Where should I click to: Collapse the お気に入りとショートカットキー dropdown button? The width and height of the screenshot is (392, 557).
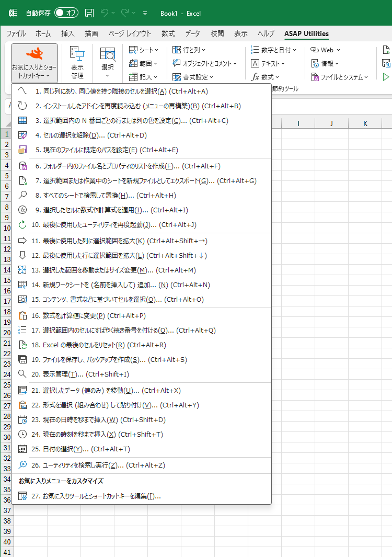34,63
